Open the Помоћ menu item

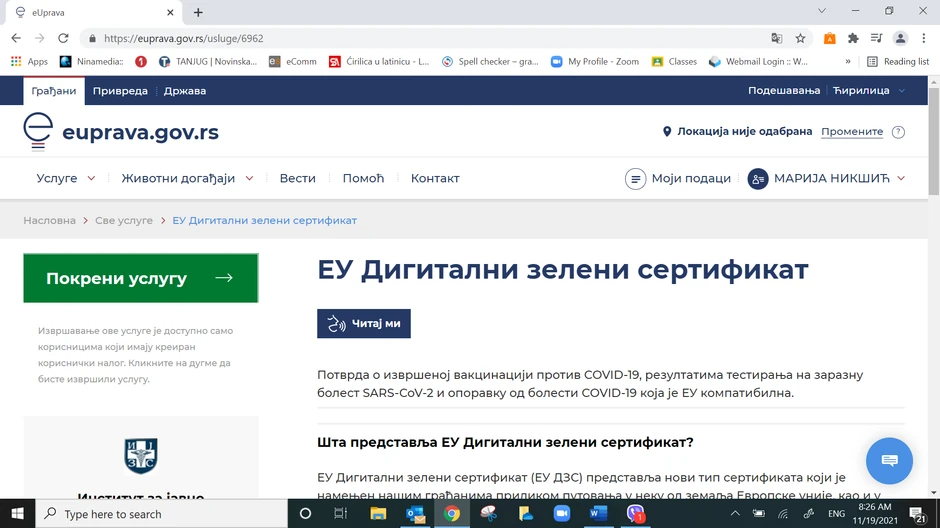pos(363,178)
